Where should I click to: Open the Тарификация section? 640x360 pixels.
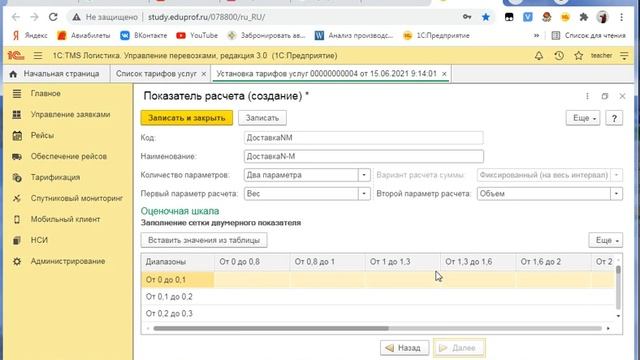pyautogui.click(x=55, y=178)
